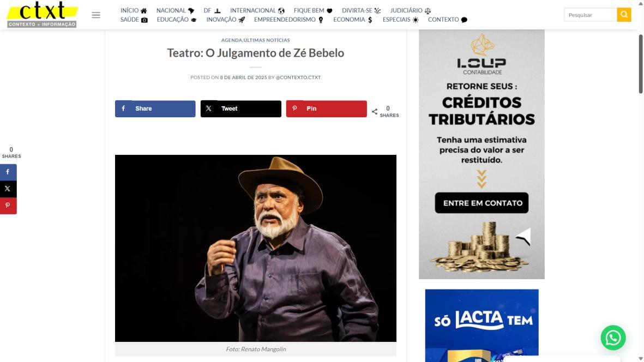Viewport: 644px width, 362px height.
Task: Open the JUDICIÁRIO menu item
Action: 410,10
